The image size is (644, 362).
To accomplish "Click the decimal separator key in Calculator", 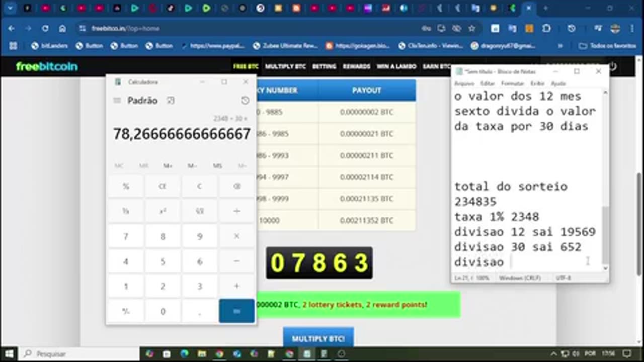I will point(200,311).
